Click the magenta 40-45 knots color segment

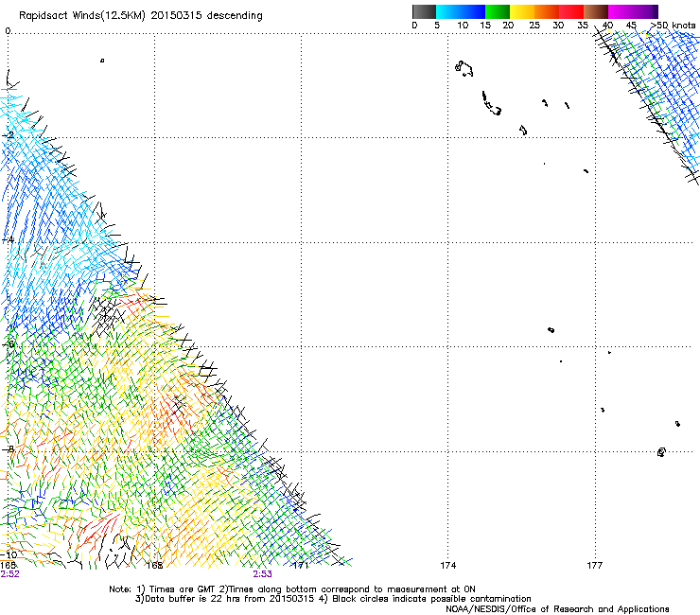[x=621, y=11]
